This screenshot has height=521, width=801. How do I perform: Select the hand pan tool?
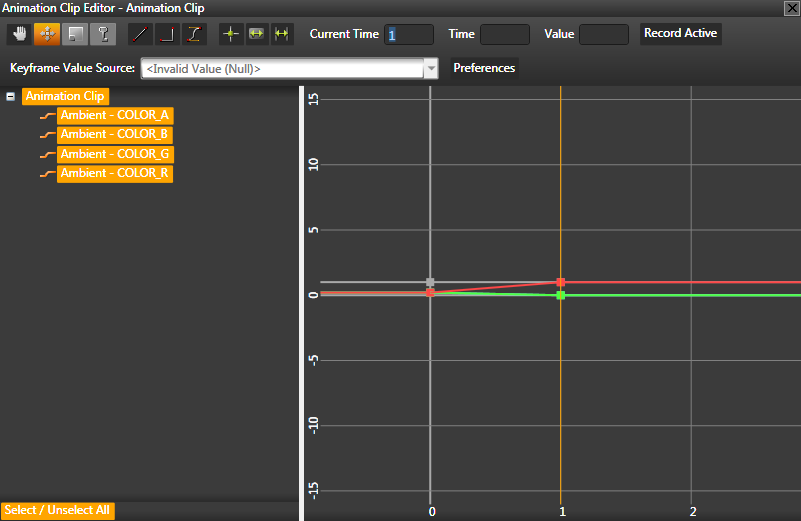pos(20,34)
